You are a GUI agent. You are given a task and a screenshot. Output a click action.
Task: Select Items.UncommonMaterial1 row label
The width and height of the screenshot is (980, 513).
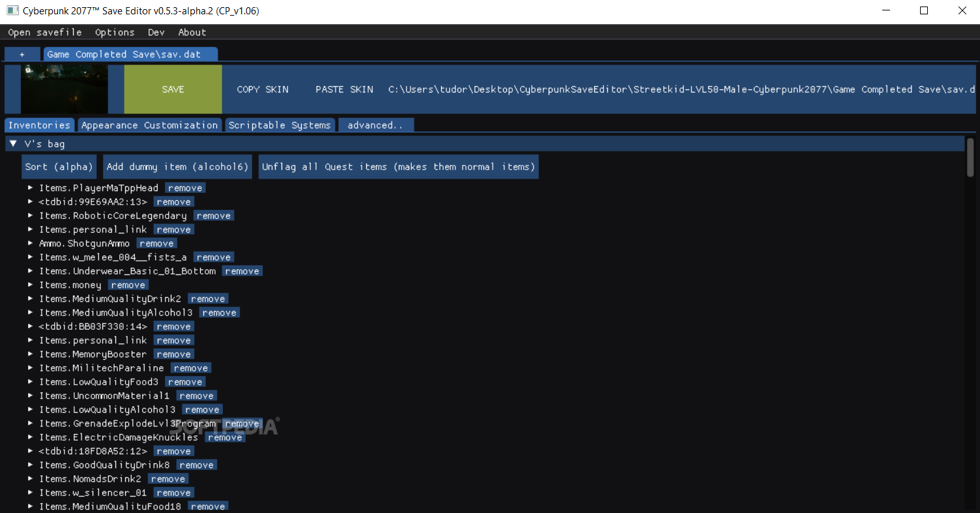point(104,396)
